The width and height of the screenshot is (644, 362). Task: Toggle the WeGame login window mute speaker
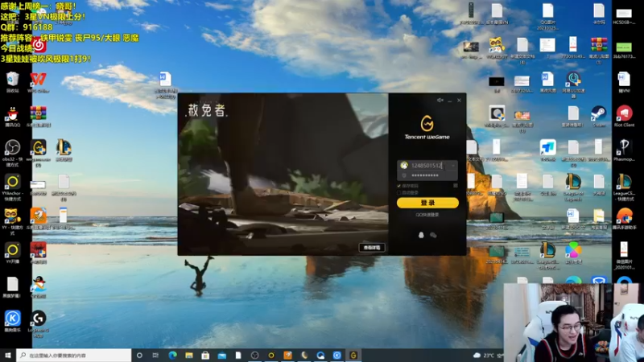coord(440,100)
